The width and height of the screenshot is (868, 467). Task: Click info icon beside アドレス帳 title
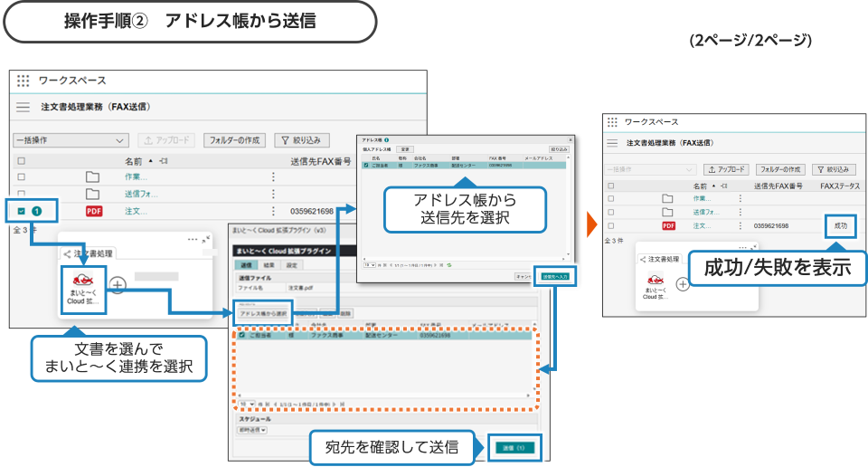[386, 140]
